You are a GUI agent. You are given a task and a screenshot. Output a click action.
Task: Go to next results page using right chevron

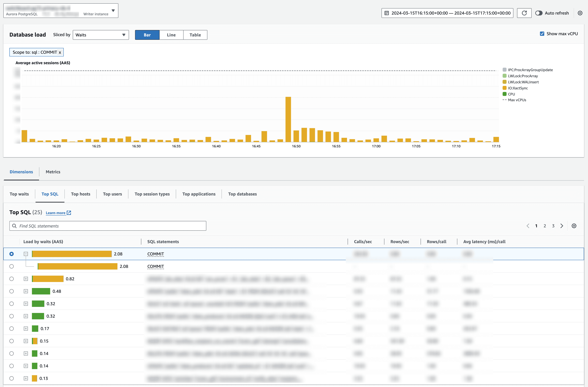562,226
